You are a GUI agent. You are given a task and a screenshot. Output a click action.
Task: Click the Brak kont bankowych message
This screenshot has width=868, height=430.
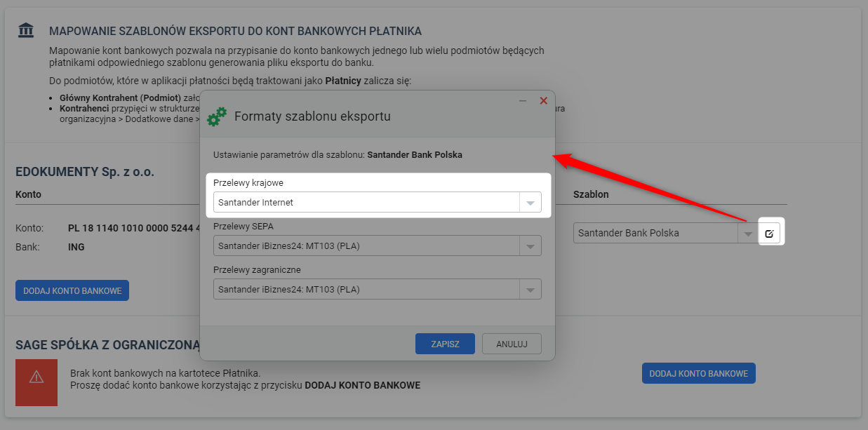click(165, 373)
